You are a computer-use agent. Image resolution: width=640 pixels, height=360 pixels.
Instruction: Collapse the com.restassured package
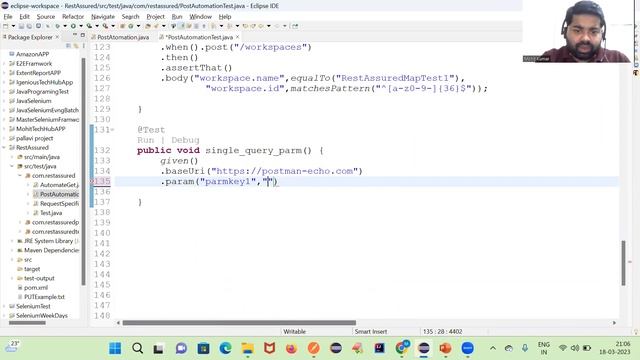point(20,176)
